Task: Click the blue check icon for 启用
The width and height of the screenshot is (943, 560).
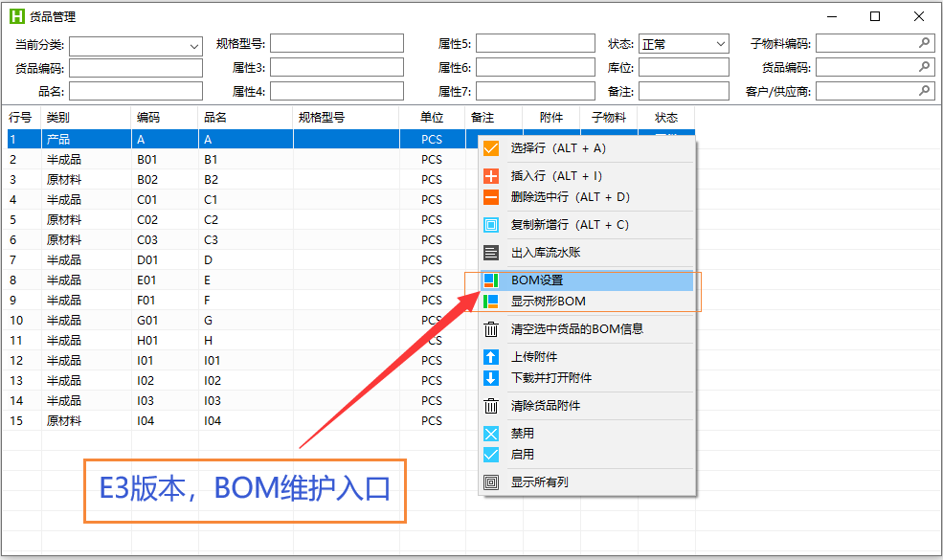Action: 491,455
